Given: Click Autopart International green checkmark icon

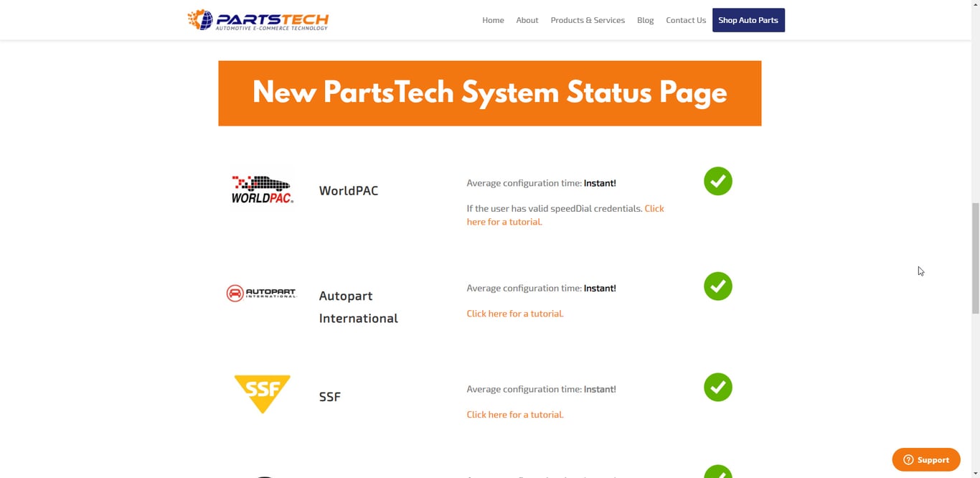Looking at the screenshot, I should (x=718, y=286).
